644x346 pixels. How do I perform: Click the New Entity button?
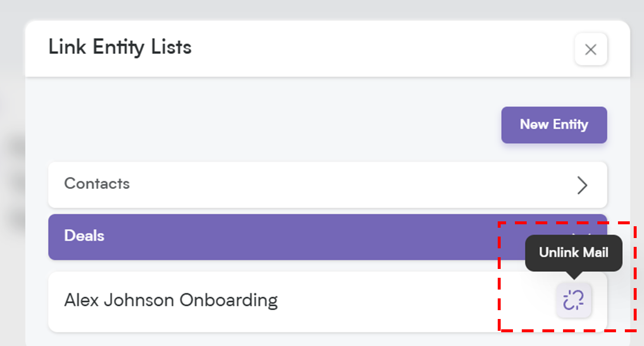tap(554, 125)
